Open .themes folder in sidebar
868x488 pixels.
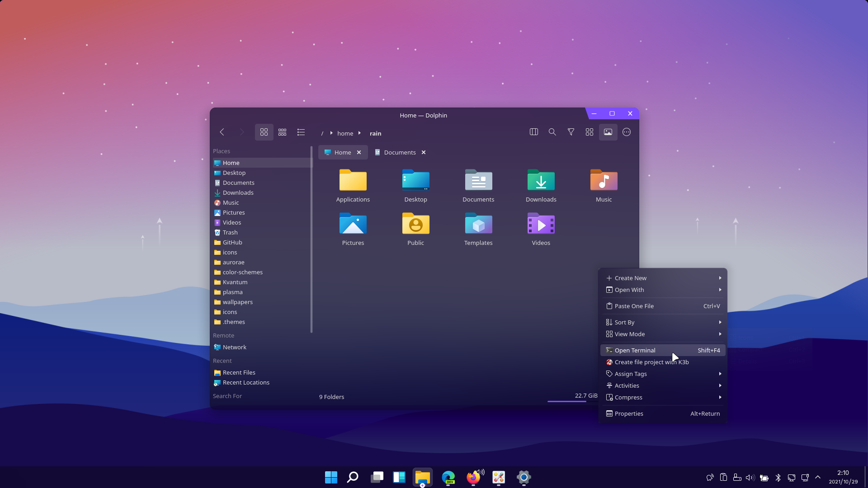coord(261,322)
